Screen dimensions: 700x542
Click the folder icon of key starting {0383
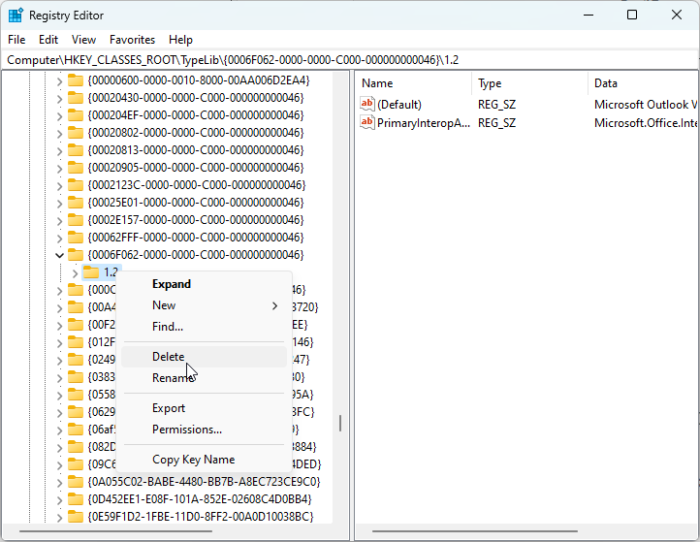click(75, 377)
